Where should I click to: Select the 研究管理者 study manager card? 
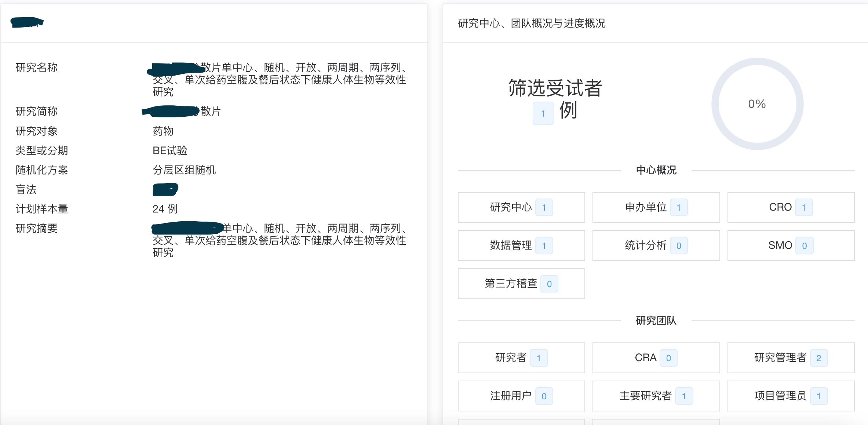pos(790,357)
